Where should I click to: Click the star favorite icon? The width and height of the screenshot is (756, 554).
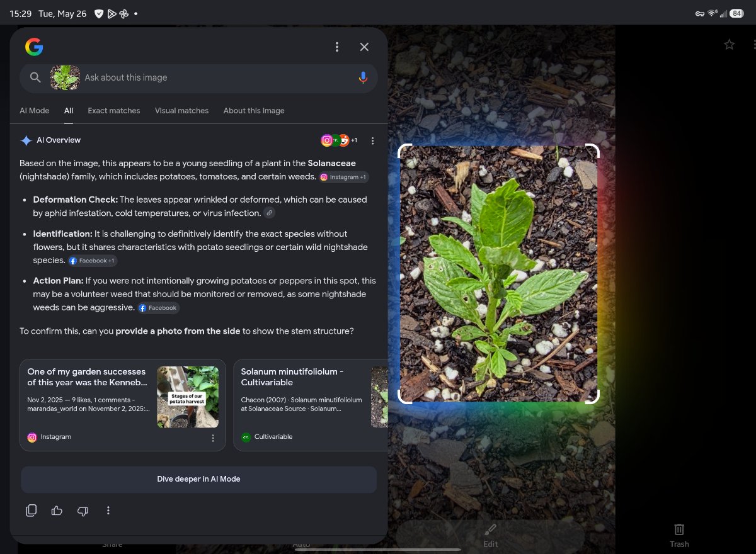(729, 44)
